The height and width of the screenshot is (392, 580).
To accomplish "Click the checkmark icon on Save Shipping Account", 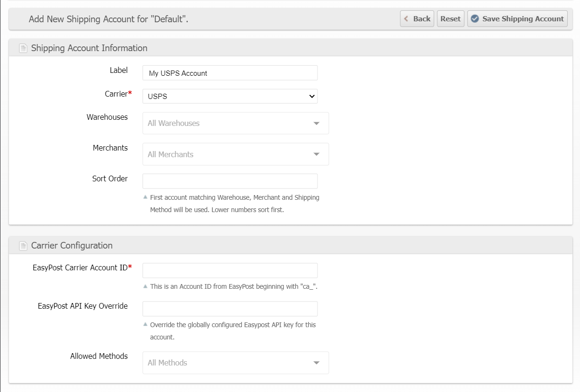I will click(x=475, y=19).
